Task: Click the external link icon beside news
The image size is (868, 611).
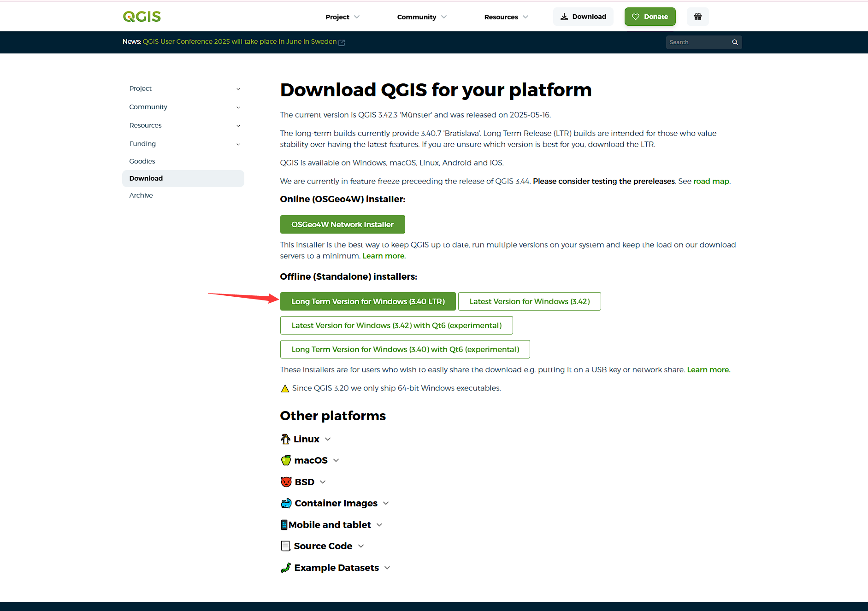Action: pos(342,42)
